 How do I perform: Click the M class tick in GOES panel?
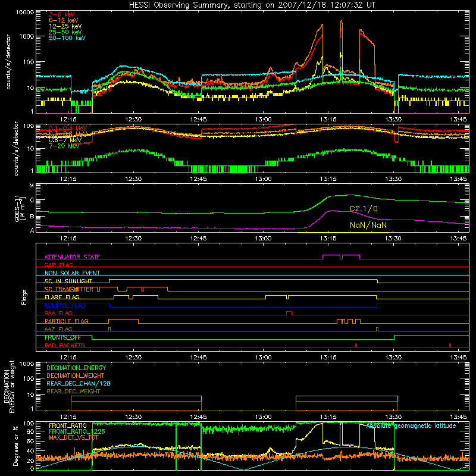click(x=32, y=186)
